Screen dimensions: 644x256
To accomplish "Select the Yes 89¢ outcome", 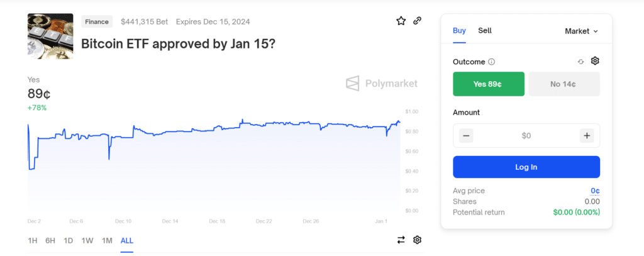I will 488,84.
